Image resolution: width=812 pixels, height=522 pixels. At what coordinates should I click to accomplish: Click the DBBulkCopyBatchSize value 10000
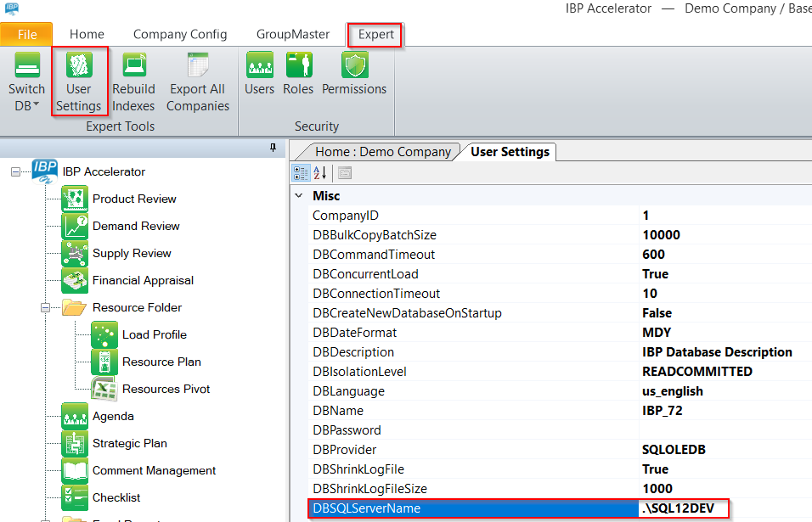662,235
